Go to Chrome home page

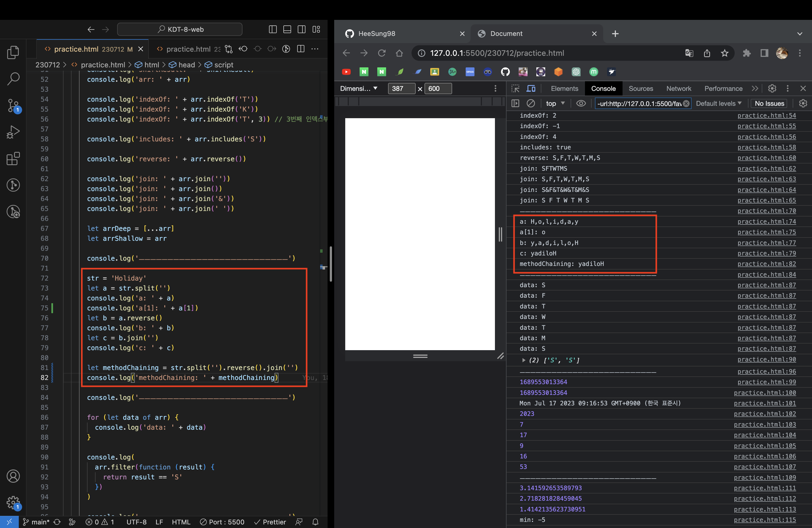[399, 53]
